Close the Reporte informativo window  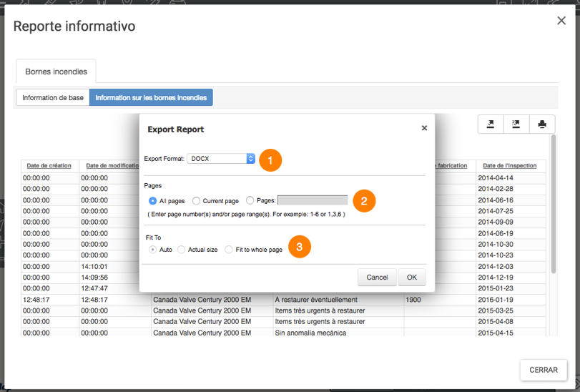[561, 21]
